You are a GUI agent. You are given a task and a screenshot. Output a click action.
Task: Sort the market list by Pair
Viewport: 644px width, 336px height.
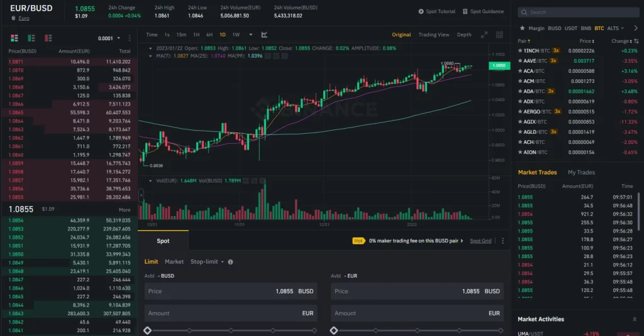click(524, 41)
